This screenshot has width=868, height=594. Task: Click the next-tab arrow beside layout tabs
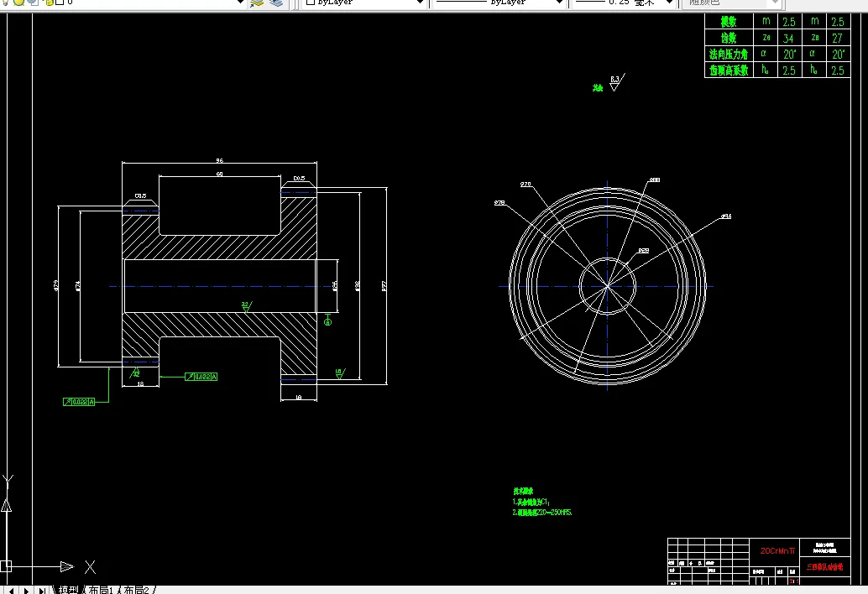tap(26, 590)
